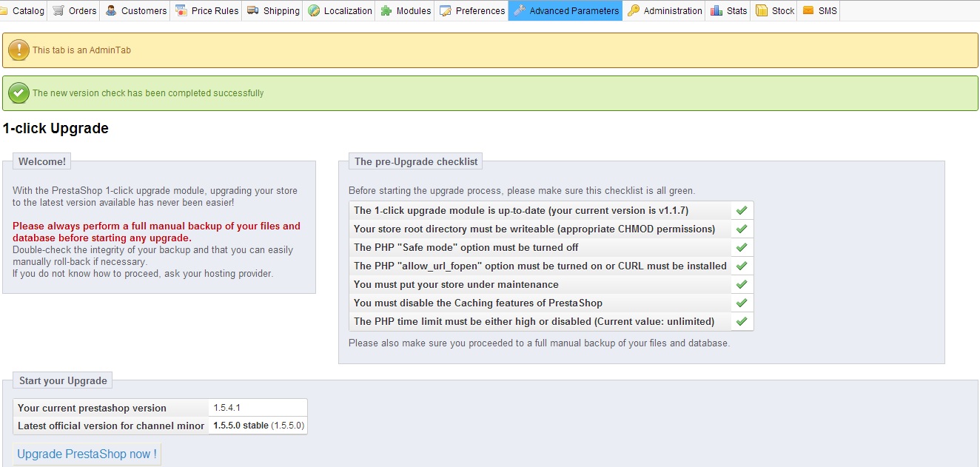Open the Shipping tab
The width and height of the screenshot is (980, 467).
pyautogui.click(x=273, y=10)
